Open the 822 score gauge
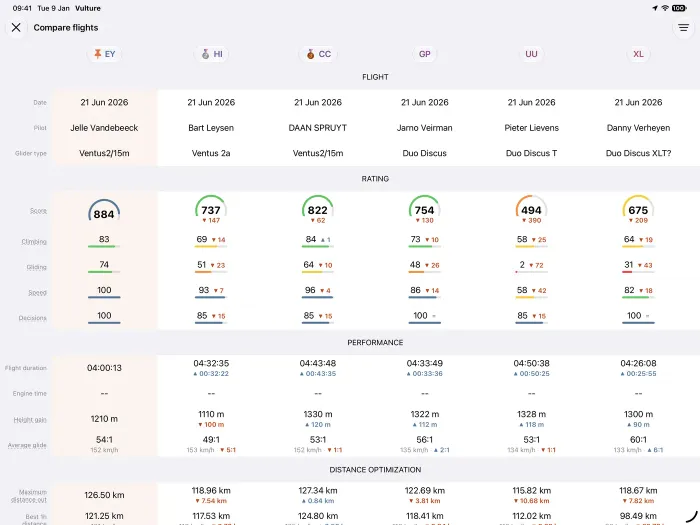 pos(318,209)
